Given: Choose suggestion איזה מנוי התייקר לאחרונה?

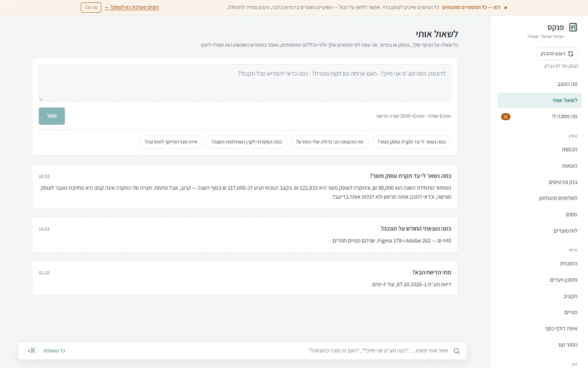Looking at the screenshot, I should pos(171,142).
